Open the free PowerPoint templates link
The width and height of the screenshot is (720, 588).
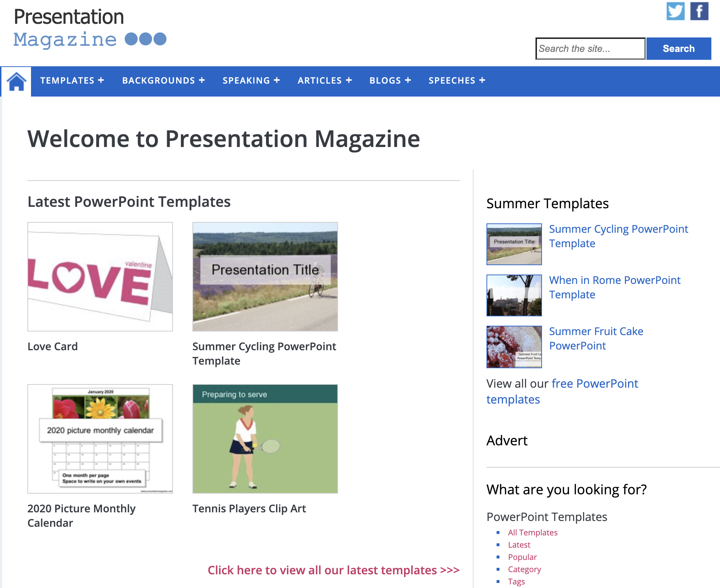pyautogui.click(x=594, y=384)
